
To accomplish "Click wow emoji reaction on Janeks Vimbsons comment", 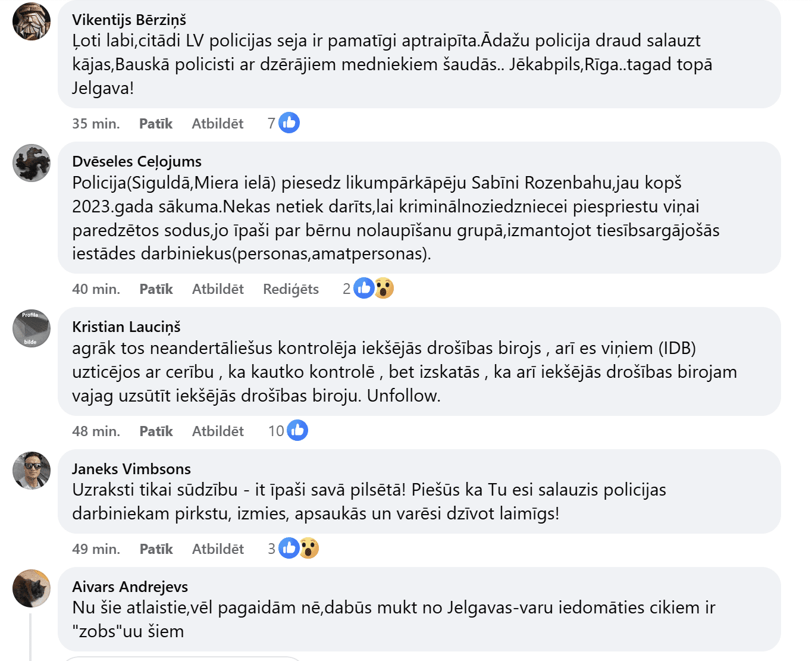I will 309,548.
